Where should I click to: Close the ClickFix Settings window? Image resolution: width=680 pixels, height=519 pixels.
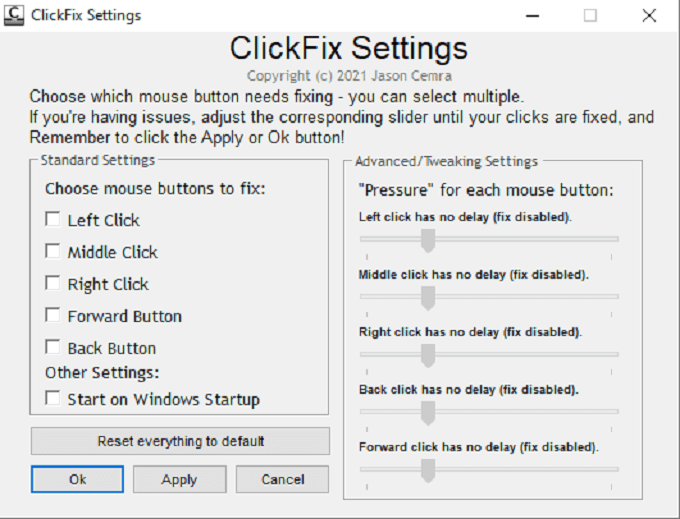coord(649,15)
